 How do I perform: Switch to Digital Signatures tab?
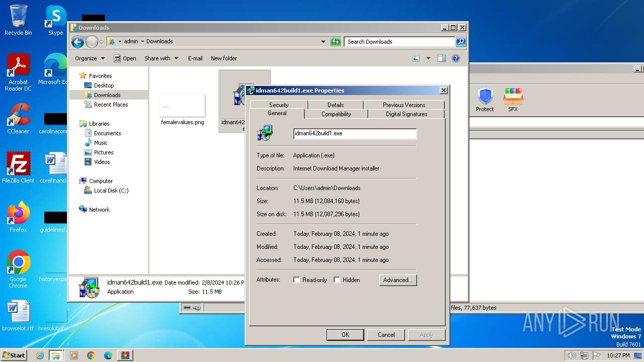coord(407,114)
